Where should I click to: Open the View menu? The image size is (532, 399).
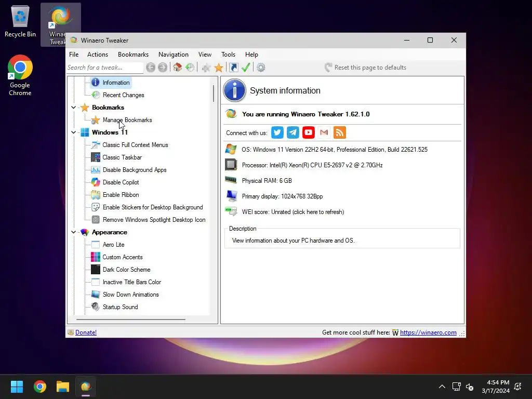click(x=205, y=54)
